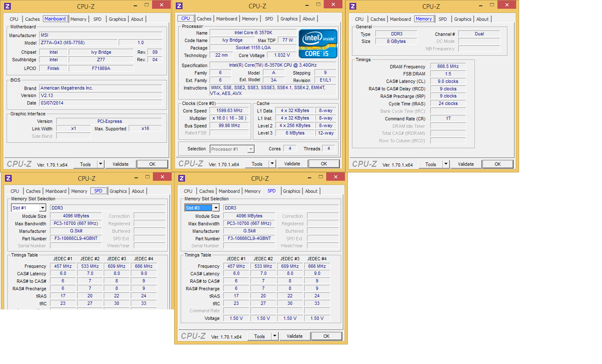Click the American Megatrends Inc. BIOS brand field
The image size is (602, 364).
pos(100,88)
